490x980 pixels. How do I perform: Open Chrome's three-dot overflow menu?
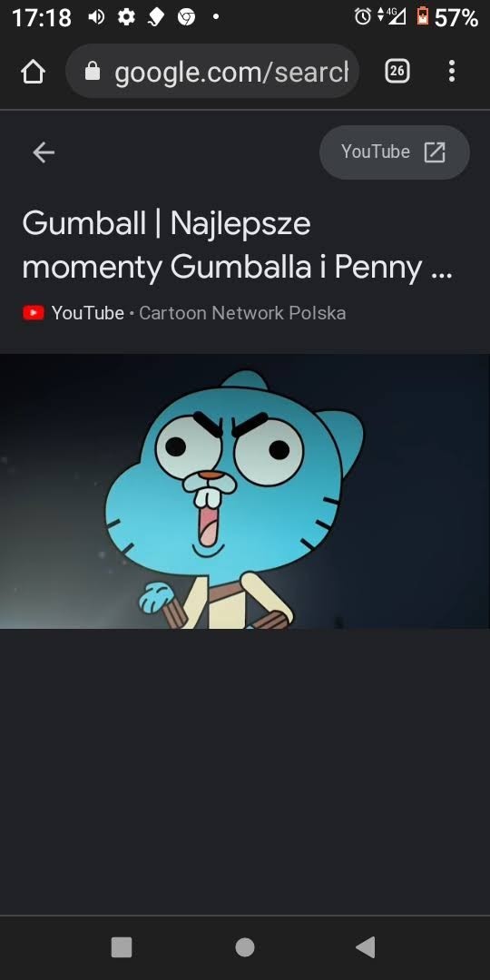pyautogui.click(x=452, y=72)
